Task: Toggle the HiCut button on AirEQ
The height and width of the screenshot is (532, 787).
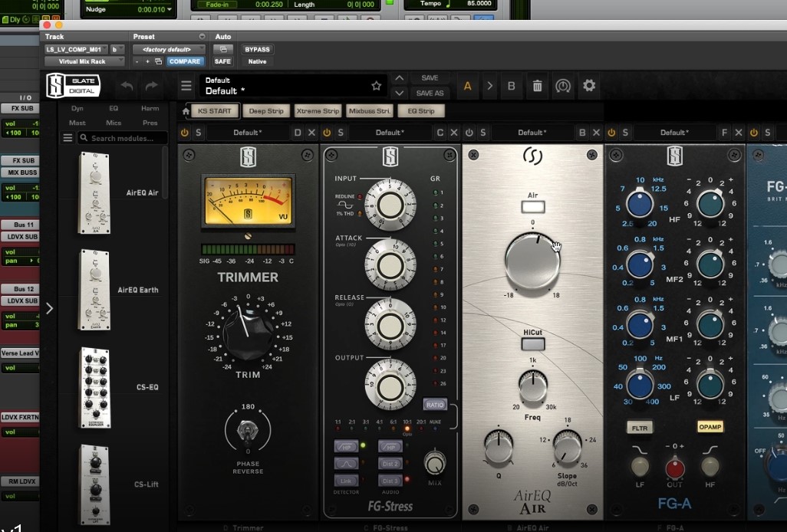Action: tap(532, 344)
